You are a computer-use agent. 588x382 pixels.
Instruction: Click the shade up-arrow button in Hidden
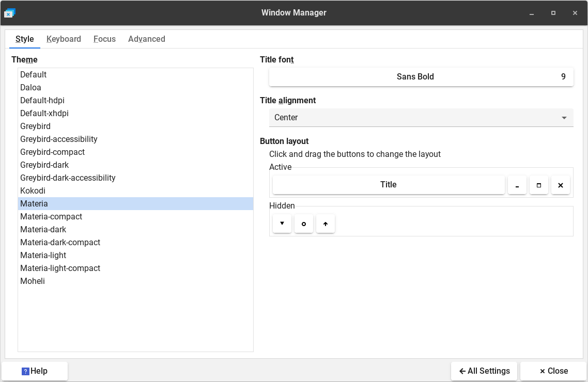pos(325,224)
